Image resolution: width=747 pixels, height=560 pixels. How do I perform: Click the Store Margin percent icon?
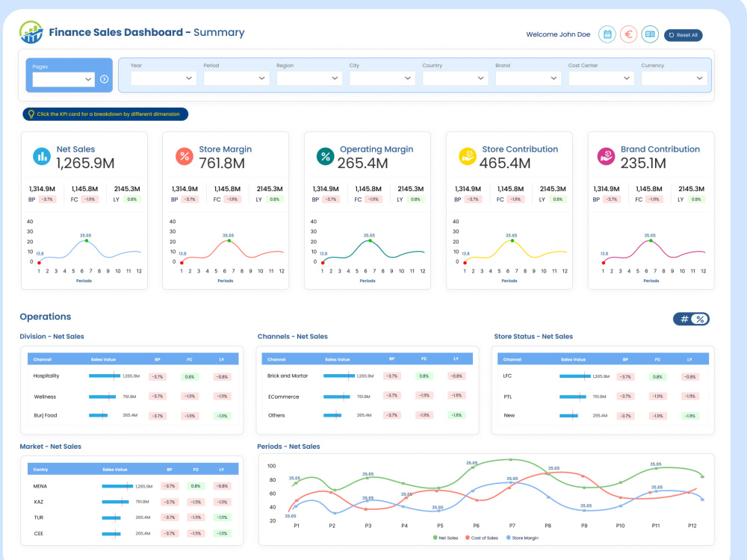185,156
